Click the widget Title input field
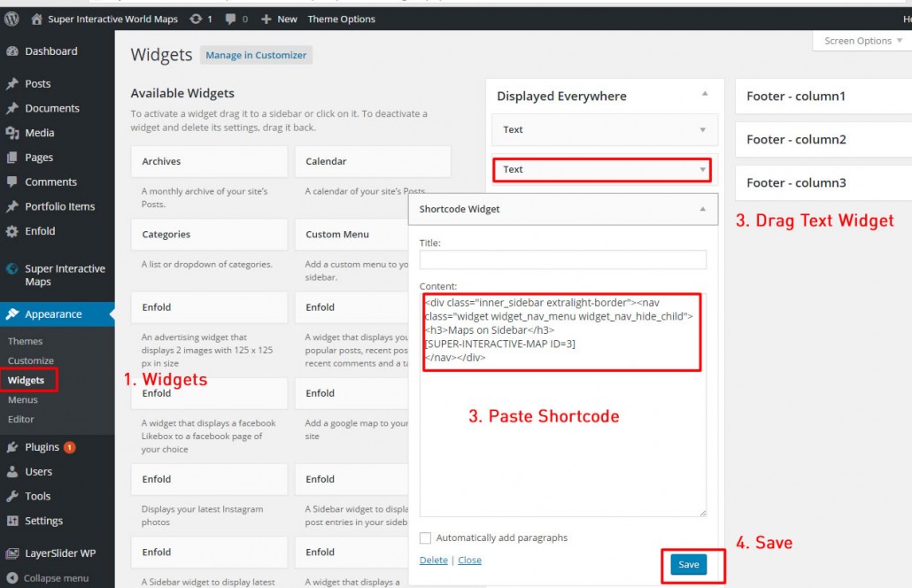 point(562,259)
